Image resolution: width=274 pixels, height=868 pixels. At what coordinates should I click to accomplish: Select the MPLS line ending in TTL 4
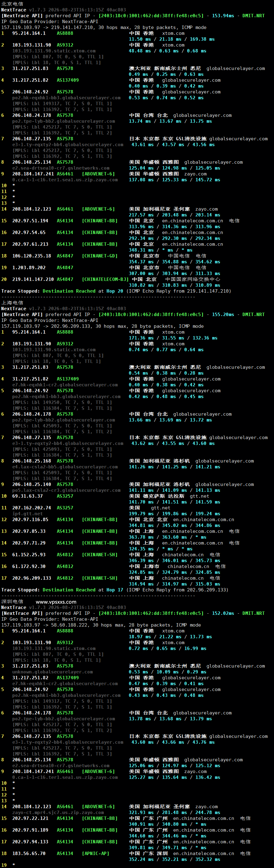[62, 479]
